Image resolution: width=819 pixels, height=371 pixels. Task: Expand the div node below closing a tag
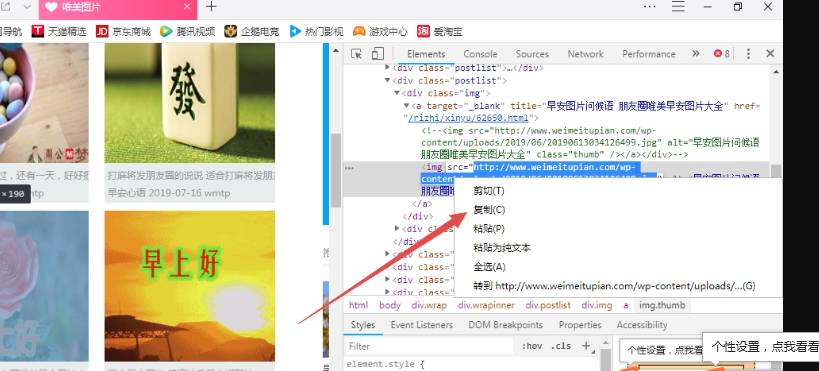397,228
